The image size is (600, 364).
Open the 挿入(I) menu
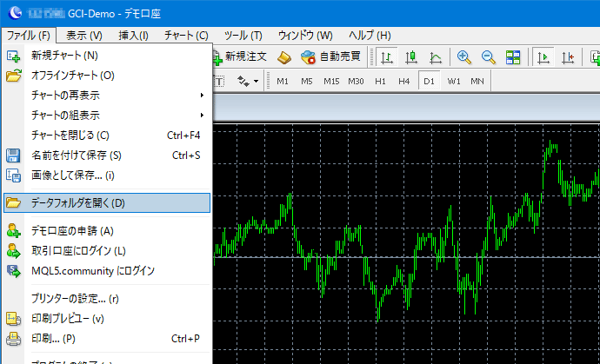pos(133,36)
